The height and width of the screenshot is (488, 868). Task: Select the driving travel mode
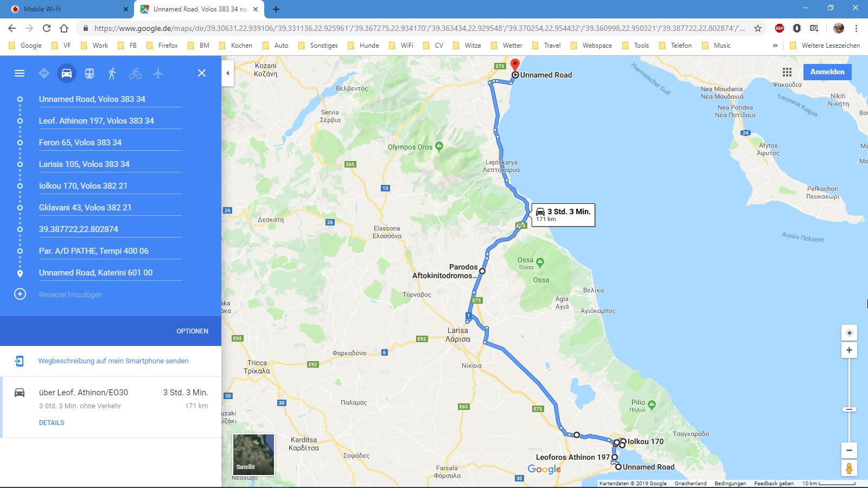(x=67, y=73)
